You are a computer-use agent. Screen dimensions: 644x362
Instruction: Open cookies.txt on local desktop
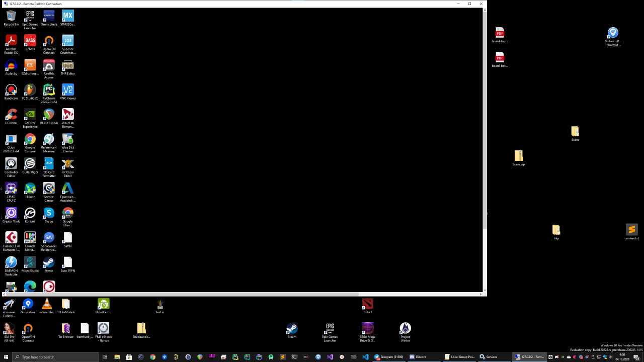631,232
